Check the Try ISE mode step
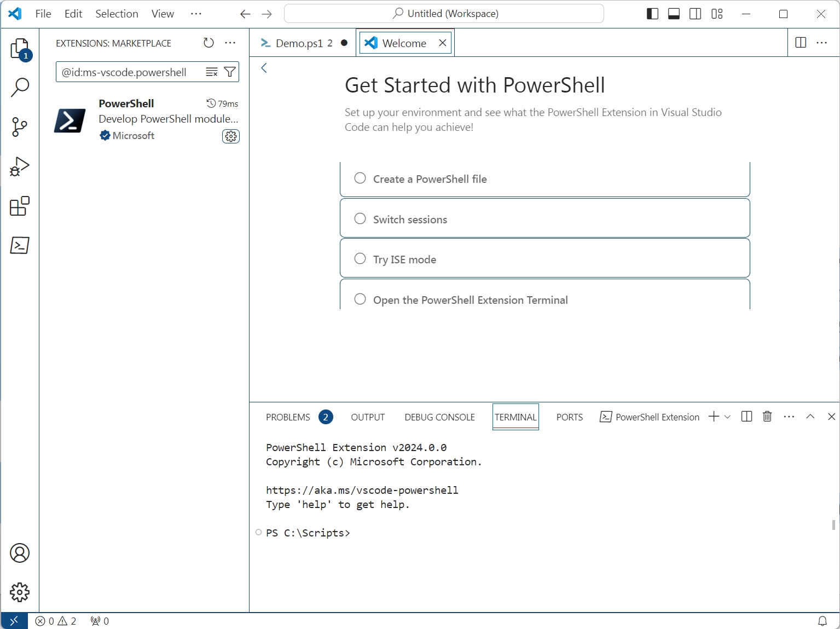Image resolution: width=840 pixels, height=629 pixels. (360, 258)
